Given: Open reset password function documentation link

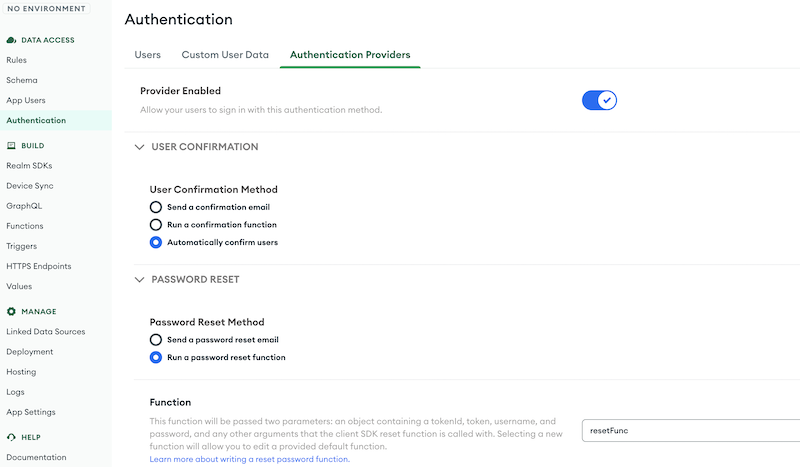Looking at the screenshot, I should 249,459.
